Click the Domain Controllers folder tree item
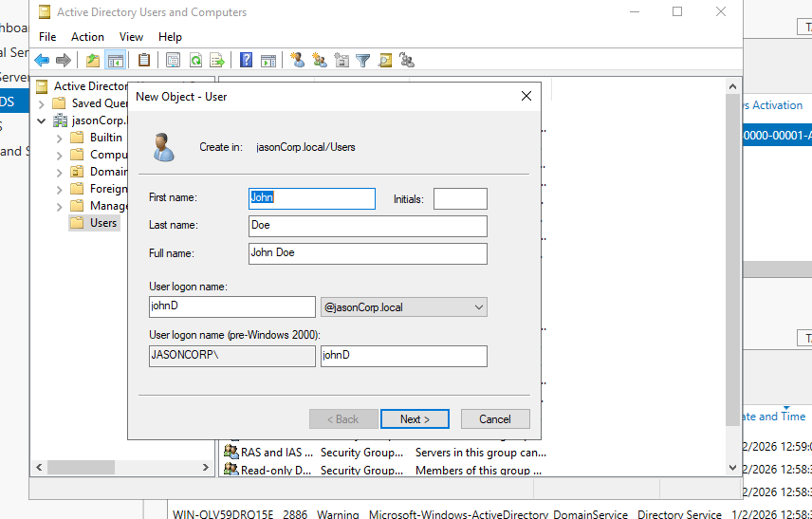This screenshot has width=812, height=519. tap(99, 172)
